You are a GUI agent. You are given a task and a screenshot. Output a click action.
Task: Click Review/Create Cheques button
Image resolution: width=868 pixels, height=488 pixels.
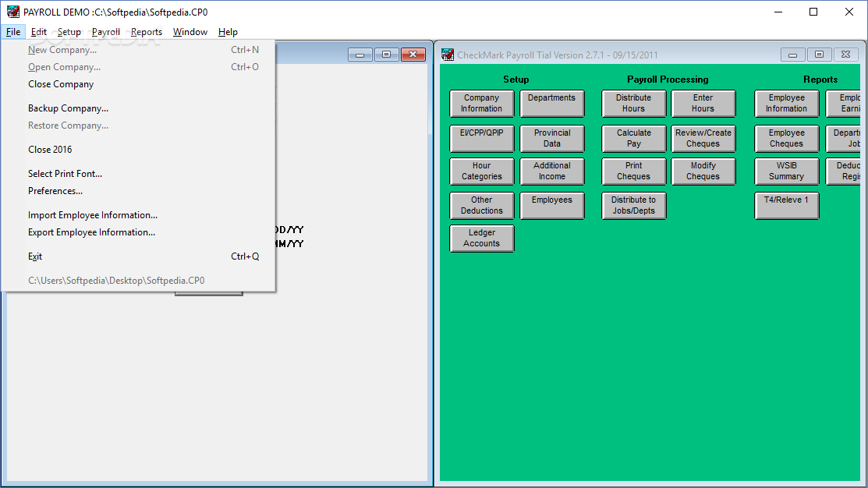703,138
